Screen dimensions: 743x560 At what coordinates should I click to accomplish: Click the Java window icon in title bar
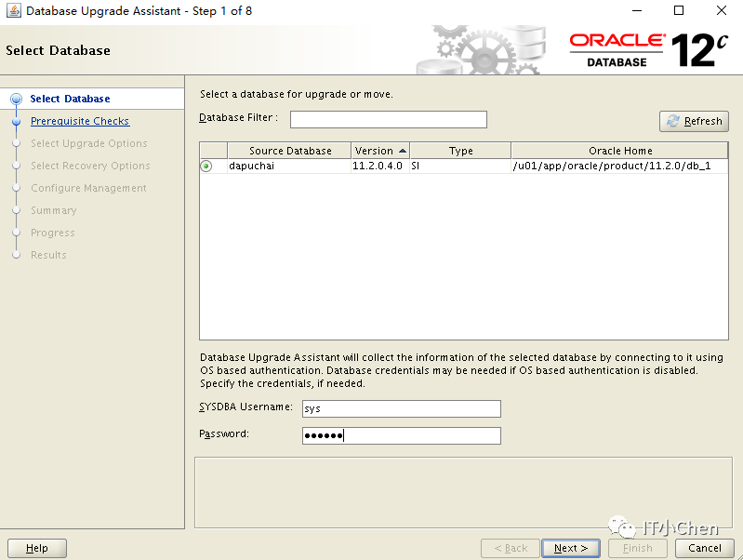(x=13, y=10)
